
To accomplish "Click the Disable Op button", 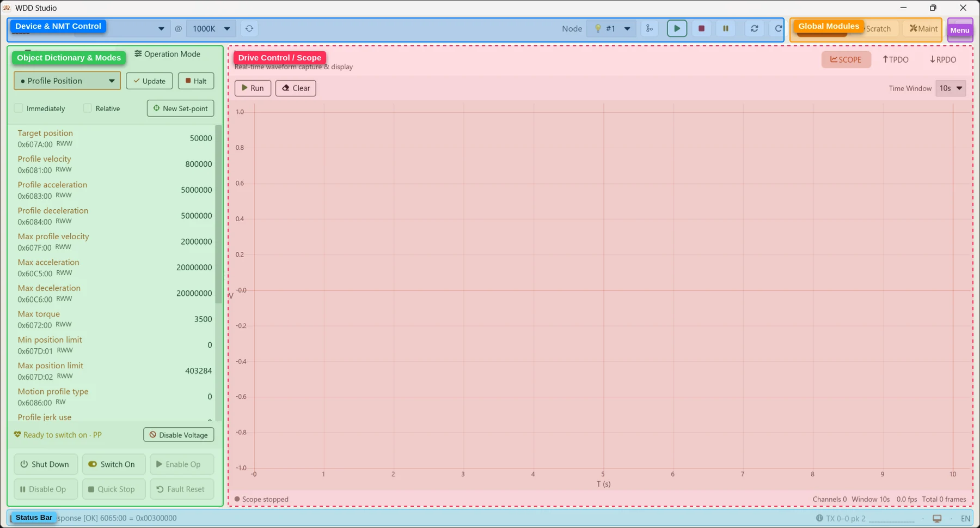I will [x=46, y=489].
